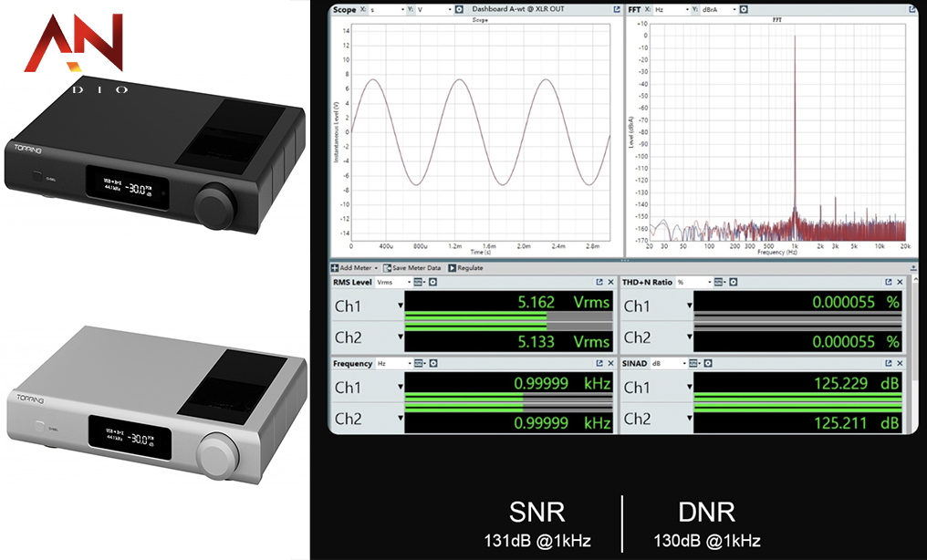927x560 pixels.
Task: Open the Scope graph settings gear
Action: pos(459,9)
